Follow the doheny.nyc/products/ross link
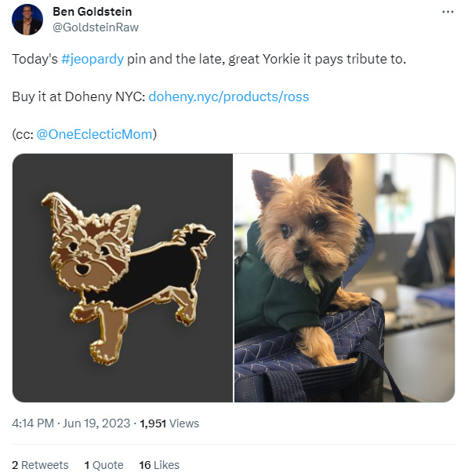 coord(229,96)
